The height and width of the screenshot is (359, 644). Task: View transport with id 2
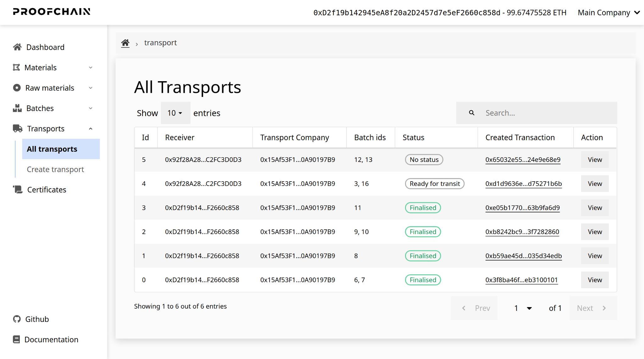coord(595,232)
